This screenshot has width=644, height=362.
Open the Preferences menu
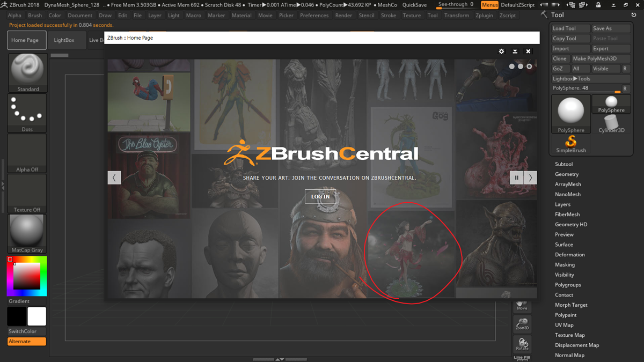click(x=314, y=16)
